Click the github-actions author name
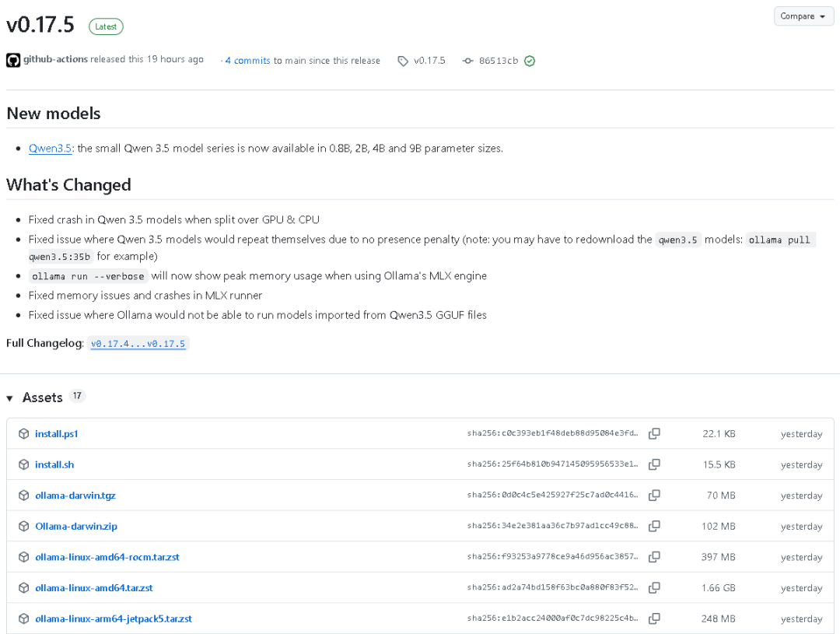Image resolution: width=840 pixels, height=634 pixels. tap(55, 59)
